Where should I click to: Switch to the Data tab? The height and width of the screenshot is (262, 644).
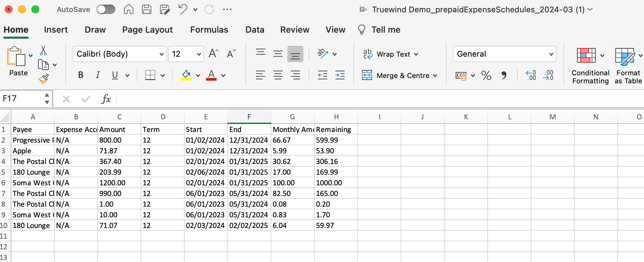click(x=255, y=30)
